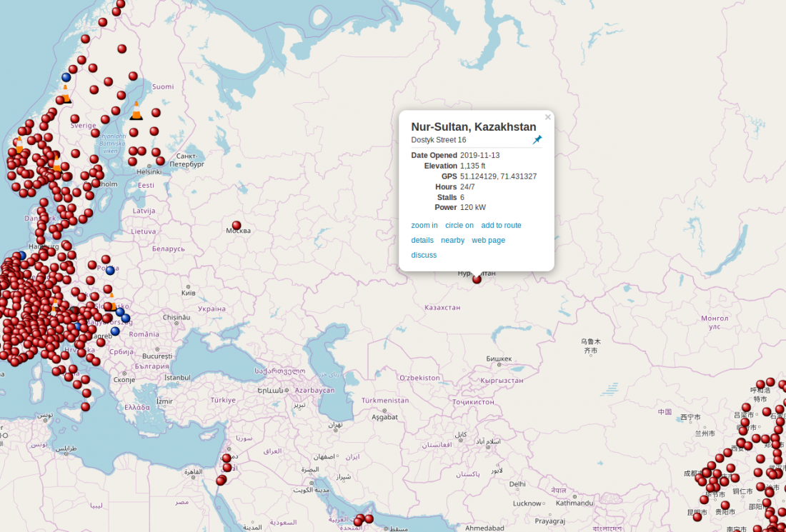This screenshot has width=786, height=532.
Task: Click the red marker at Moscow
Action: click(237, 226)
